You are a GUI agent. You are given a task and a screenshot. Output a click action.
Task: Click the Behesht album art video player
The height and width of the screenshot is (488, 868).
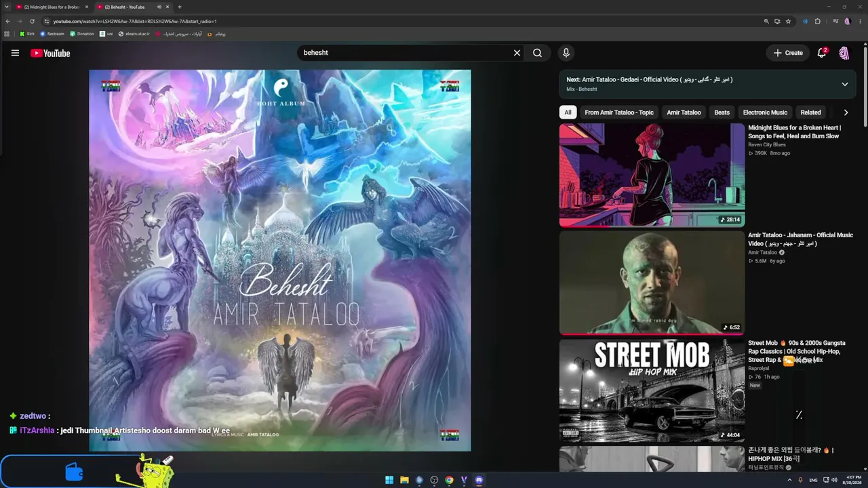(280, 260)
